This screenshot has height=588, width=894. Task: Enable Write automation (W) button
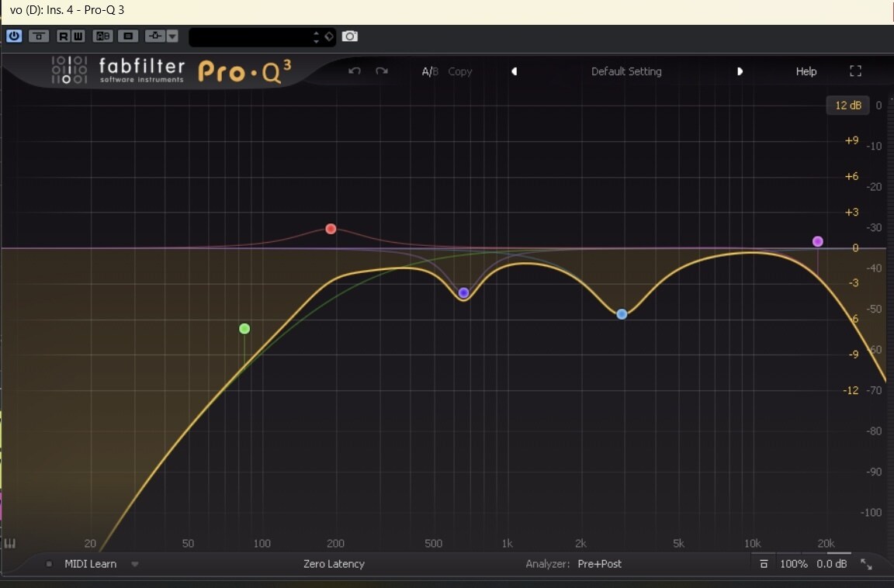point(78,36)
